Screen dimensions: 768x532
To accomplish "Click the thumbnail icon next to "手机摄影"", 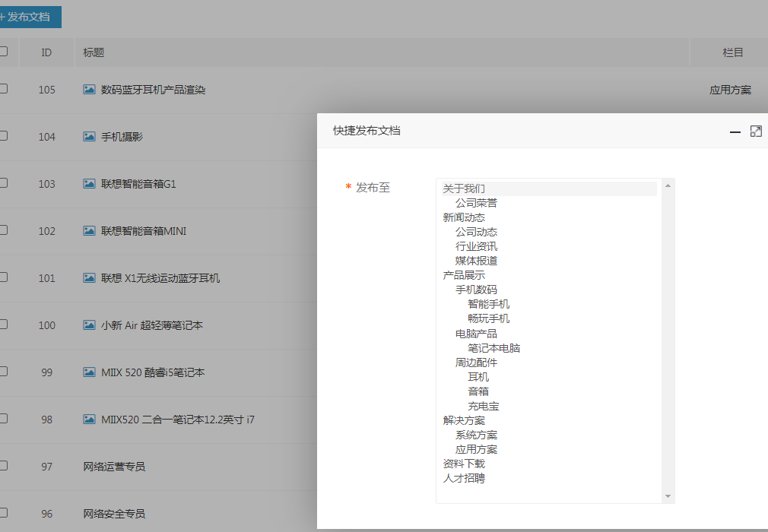I will (88, 136).
